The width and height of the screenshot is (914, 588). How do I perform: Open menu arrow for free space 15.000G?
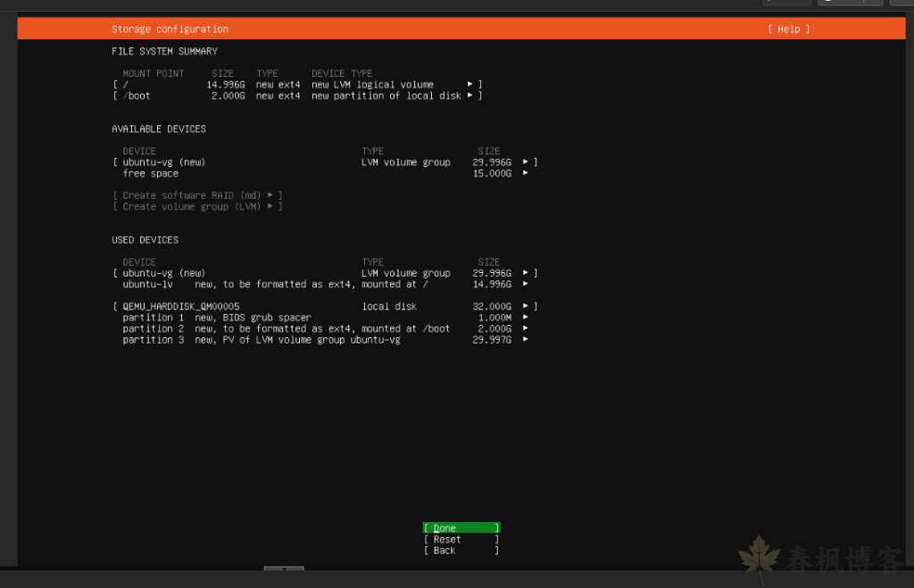525,173
